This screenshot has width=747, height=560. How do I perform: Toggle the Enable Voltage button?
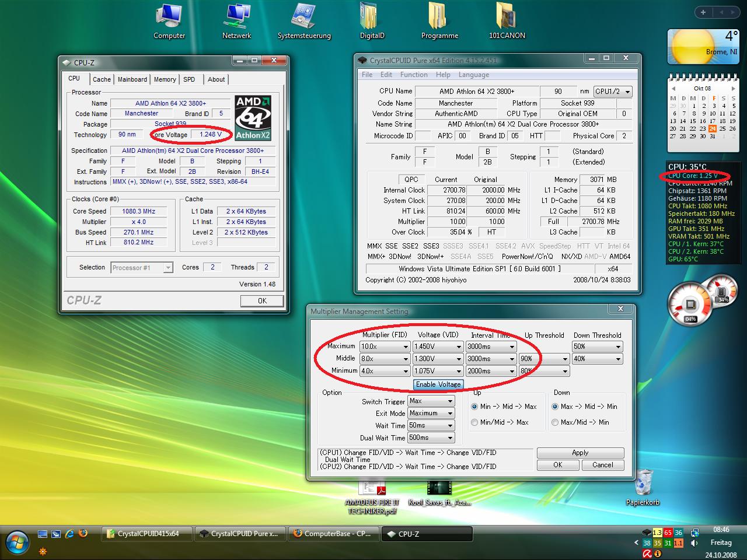[x=438, y=384]
